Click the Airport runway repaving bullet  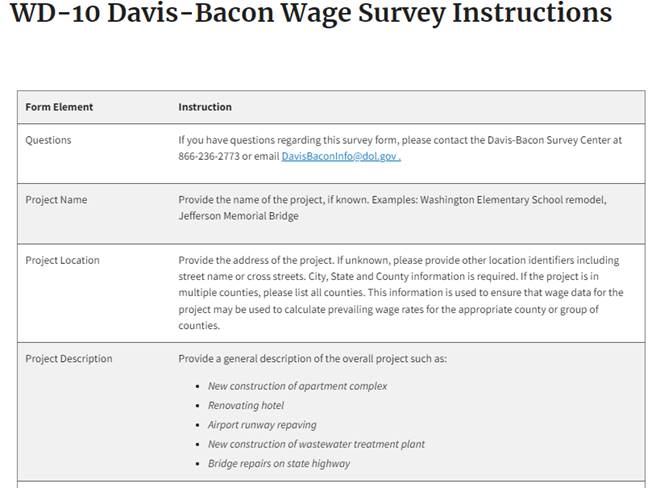coord(262,425)
